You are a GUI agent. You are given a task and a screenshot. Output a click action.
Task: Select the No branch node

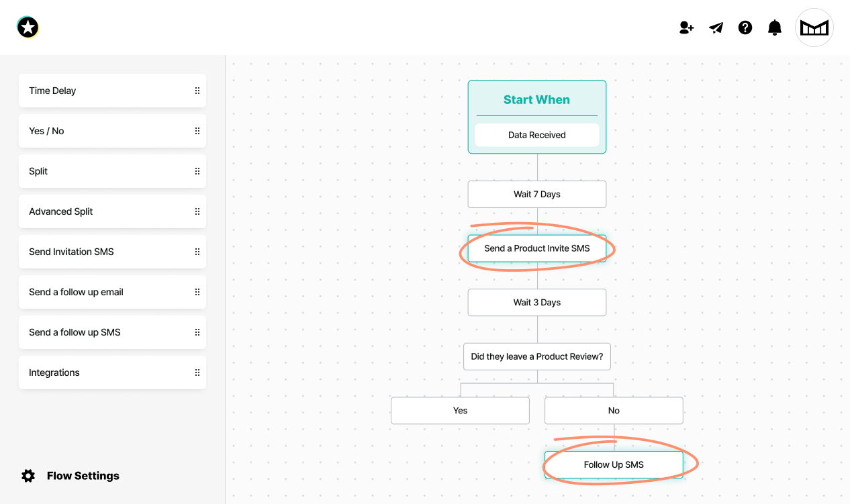[x=613, y=411]
